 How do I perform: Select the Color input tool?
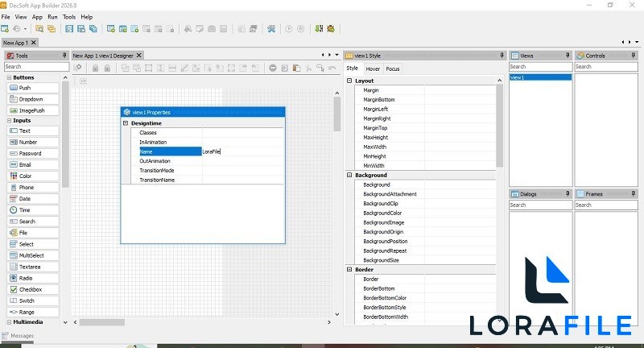coord(33,176)
